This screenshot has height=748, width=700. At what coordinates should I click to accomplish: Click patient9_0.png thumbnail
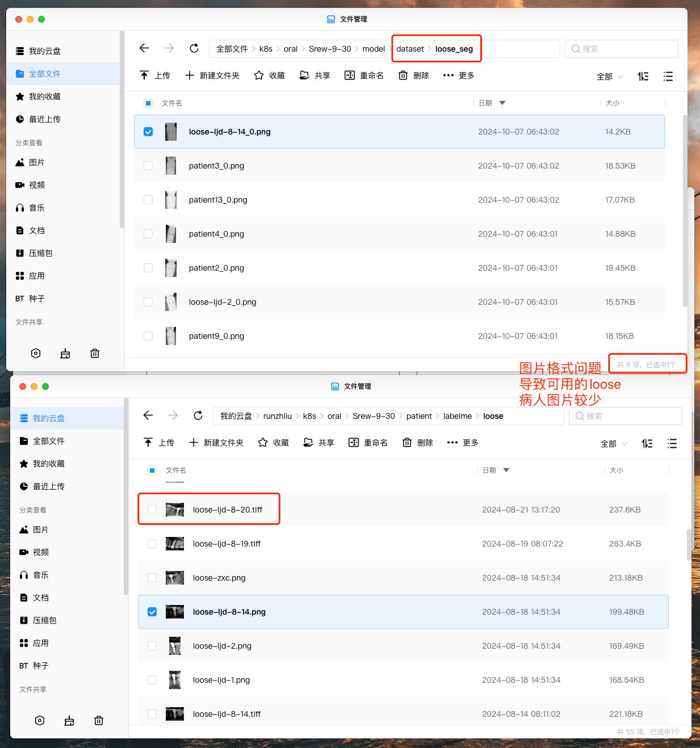pos(171,336)
